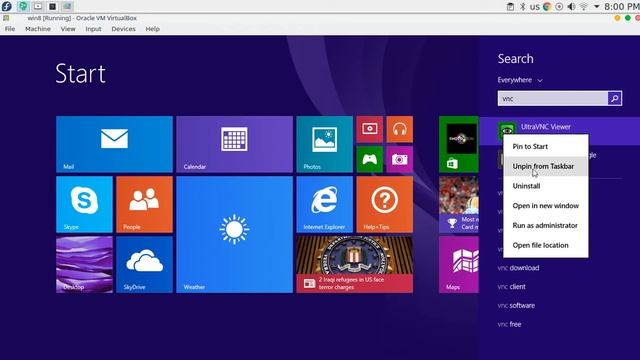This screenshot has height=360, width=640.
Task: Open the Maps tile
Action: [459, 264]
